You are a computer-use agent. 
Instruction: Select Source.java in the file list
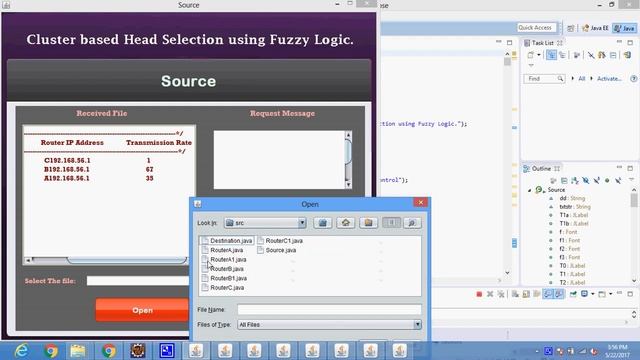point(277,250)
